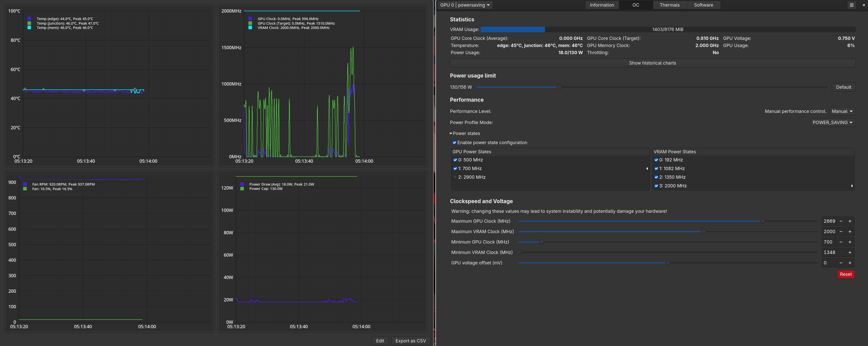The image size is (868, 346).
Task: Open the Thermals tab
Action: [x=669, y=5]
